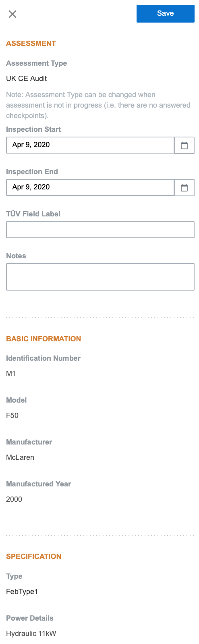Click the Assessment Type note text

tap(98, 105)
